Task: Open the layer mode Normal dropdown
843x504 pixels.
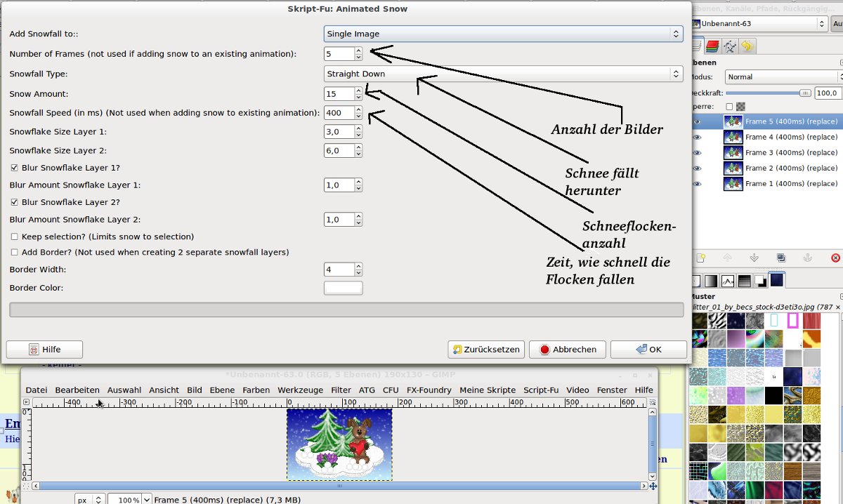Action: pyautogui.click(x=783, y=77)
